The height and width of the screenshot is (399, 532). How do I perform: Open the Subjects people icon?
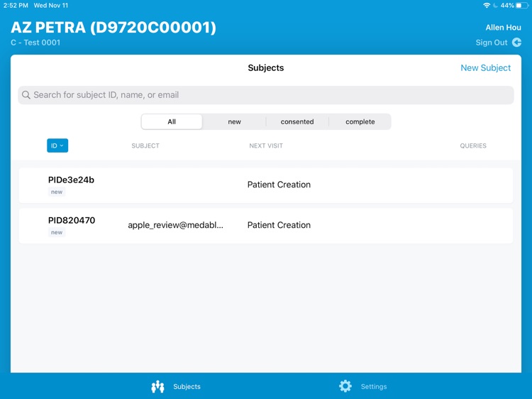[x=157, y=386]
